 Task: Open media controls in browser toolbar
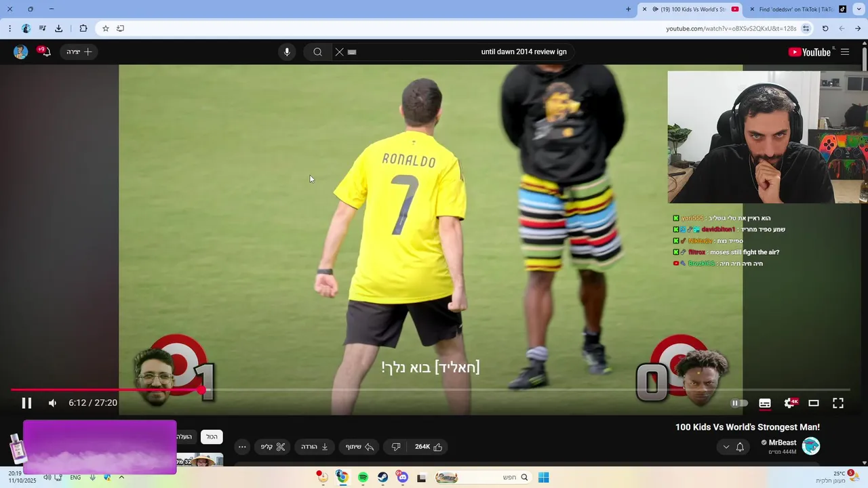pyautogui.click(x=43, y=28)
